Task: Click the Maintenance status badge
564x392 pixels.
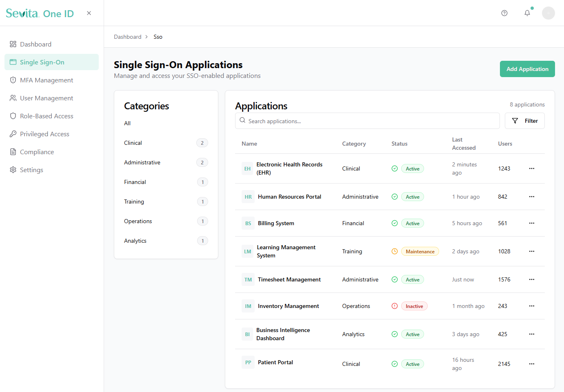Action: [420, 251]
